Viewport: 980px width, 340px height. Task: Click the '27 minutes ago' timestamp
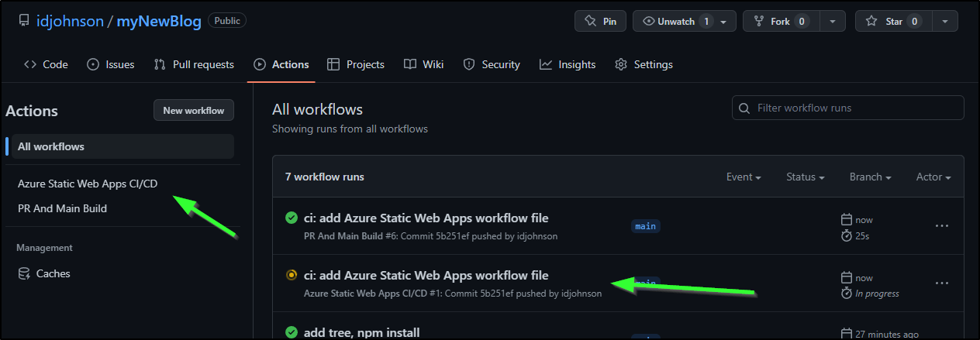(x=887, y=334)
